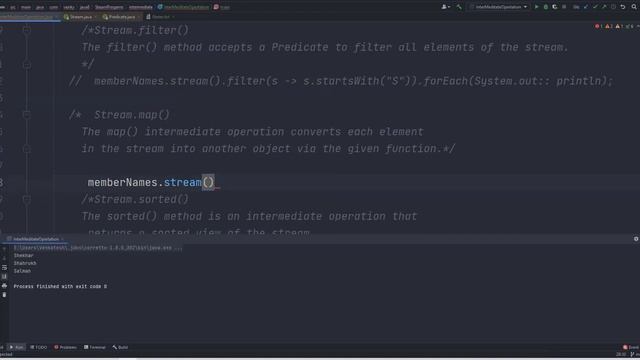Open Run panel settings gear icon

[636, 239]
